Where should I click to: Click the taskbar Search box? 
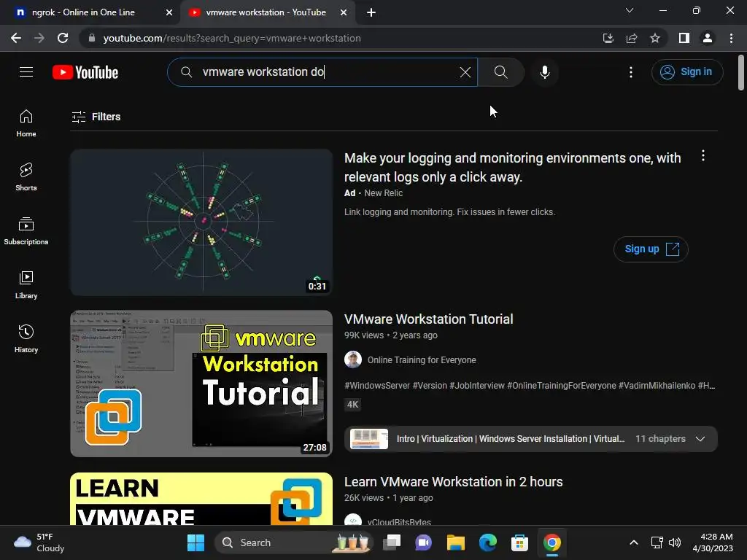coord(294,542)
